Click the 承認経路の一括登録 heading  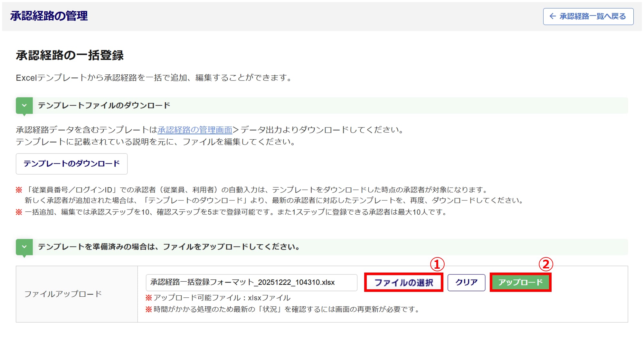70,55
